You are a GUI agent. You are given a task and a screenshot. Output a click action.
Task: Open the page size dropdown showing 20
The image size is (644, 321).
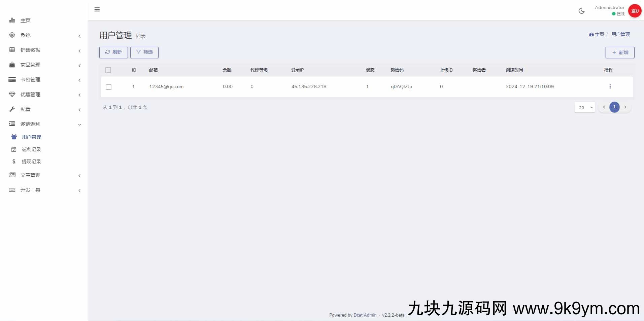tap(584, 107)
